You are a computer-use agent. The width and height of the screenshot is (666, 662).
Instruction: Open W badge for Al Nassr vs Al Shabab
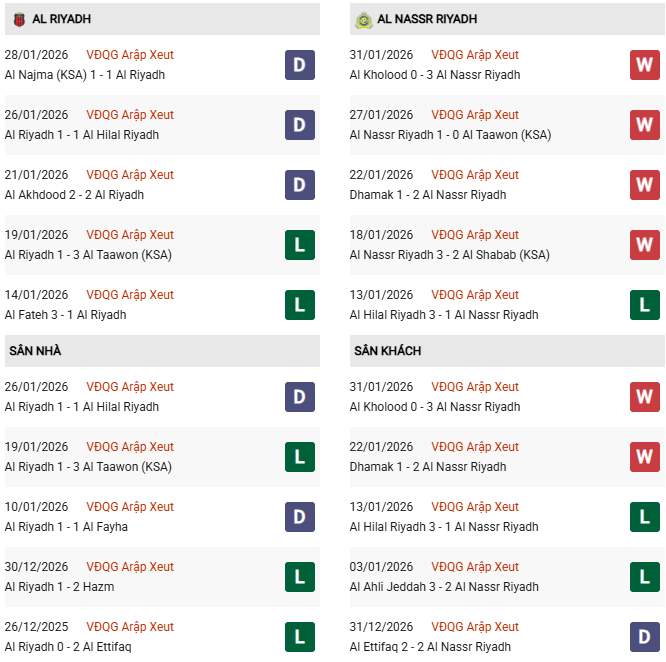pos(645,245)
